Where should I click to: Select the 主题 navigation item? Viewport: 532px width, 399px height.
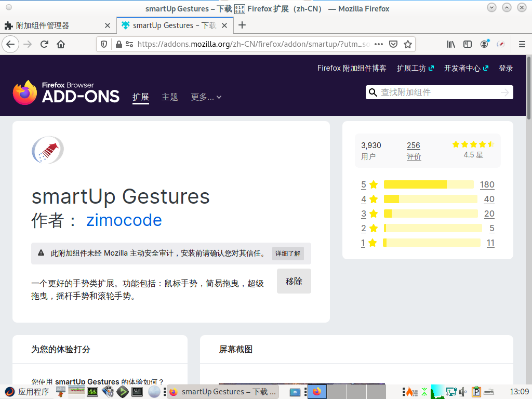[x=170, y=97]
